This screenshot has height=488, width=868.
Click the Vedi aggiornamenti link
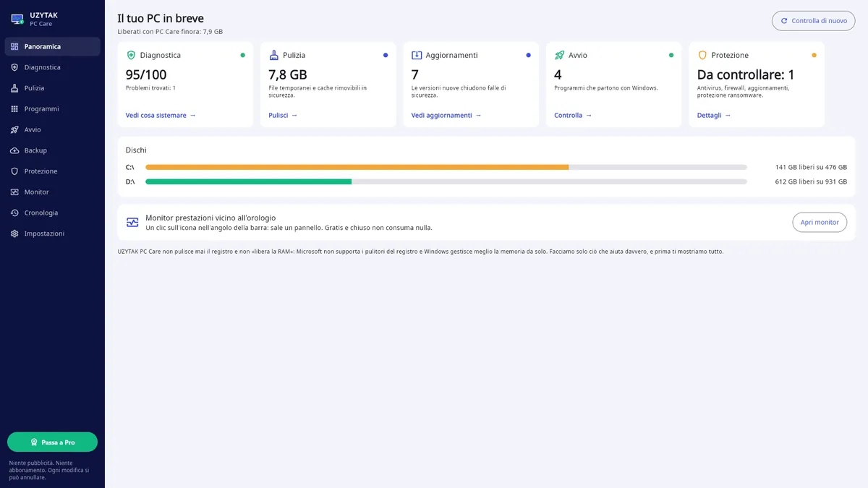[446, 116]
